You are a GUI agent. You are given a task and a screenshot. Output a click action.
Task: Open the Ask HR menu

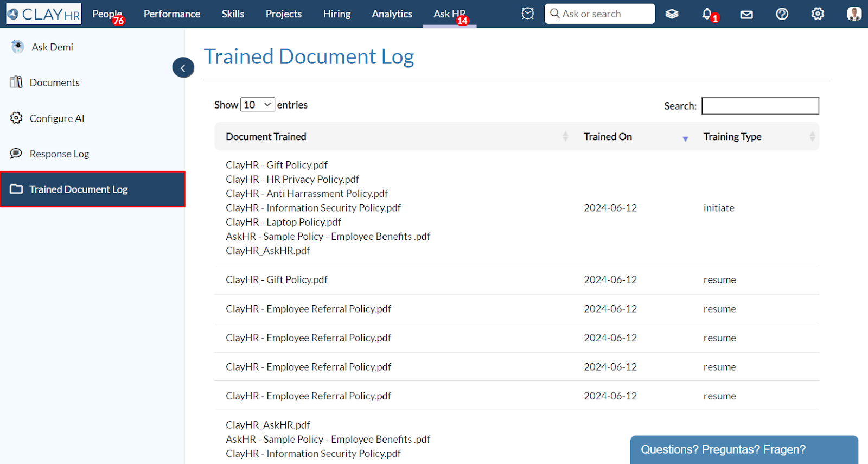tap(449, 14)
